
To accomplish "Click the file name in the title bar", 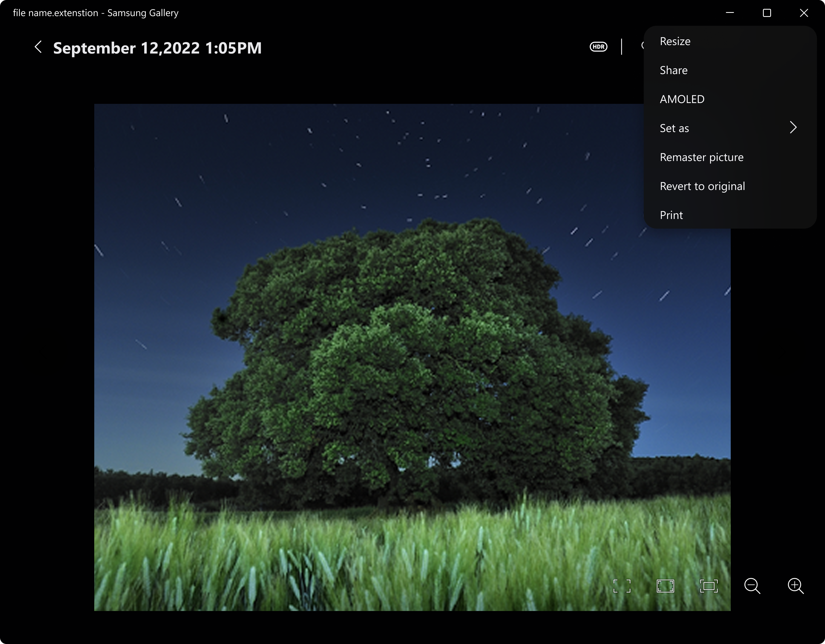I will coord(96,12).
